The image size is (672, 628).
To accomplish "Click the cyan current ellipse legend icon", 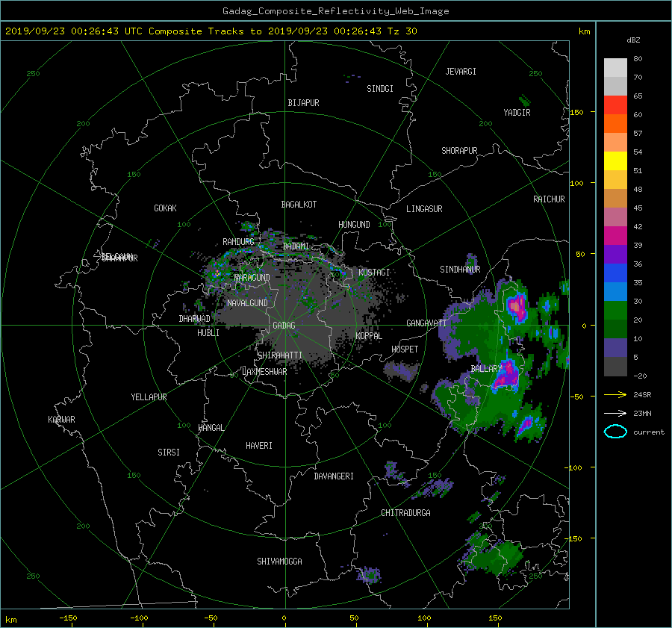I will click(615, 432).
